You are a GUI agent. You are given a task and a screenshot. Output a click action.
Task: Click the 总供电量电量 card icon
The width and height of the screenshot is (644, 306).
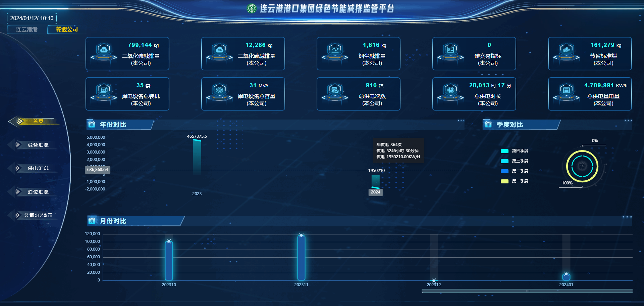[x=567, y=93]
